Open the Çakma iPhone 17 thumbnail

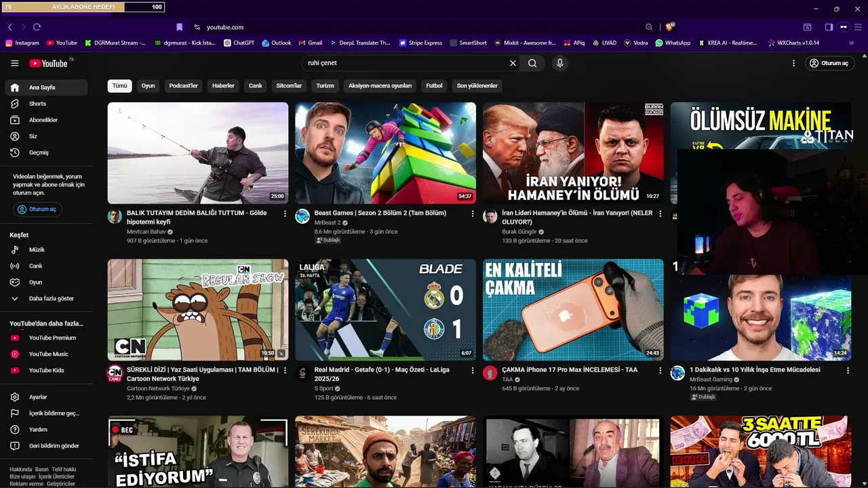coord(573,310)
